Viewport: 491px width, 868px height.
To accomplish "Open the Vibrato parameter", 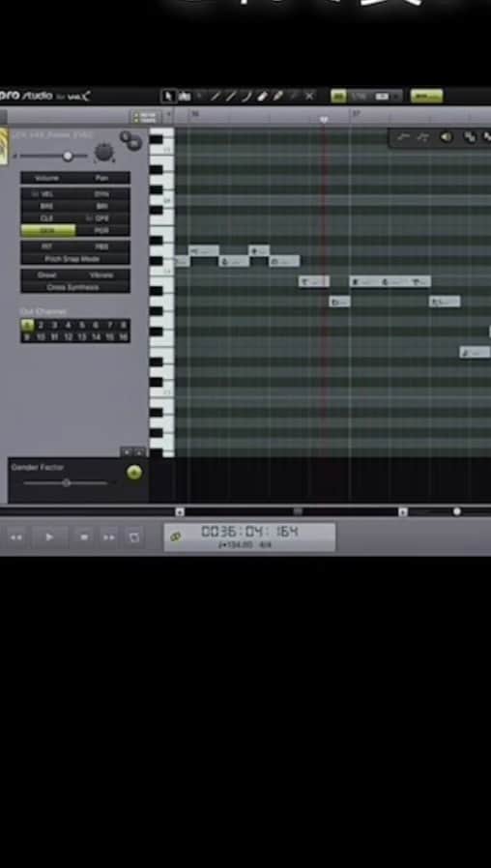I will [101, 275].
